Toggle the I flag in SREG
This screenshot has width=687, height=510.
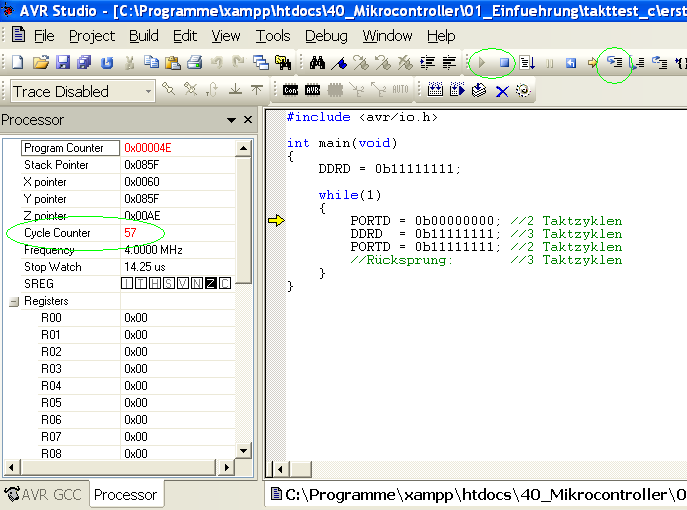tap(127, 283)
